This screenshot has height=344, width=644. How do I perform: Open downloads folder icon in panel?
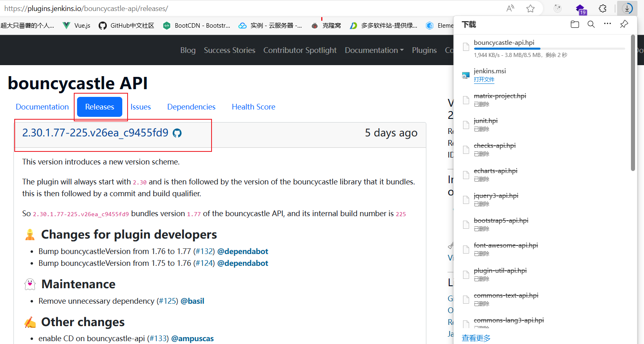click(575, 24)
